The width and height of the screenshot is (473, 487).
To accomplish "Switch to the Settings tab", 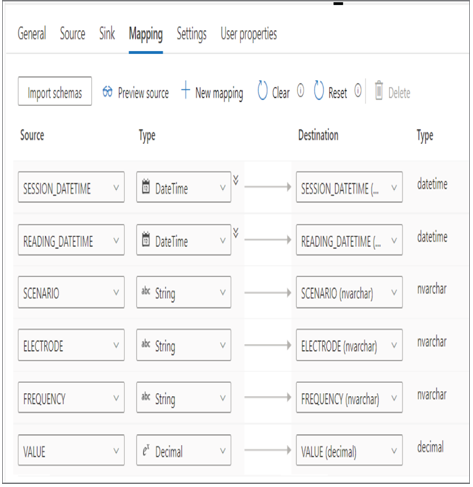I will (x=191, y=34).
